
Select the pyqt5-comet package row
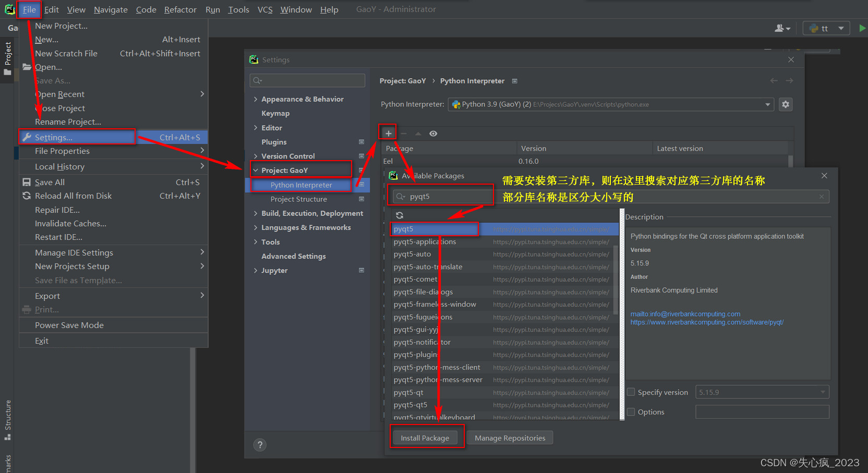point(504,279)
